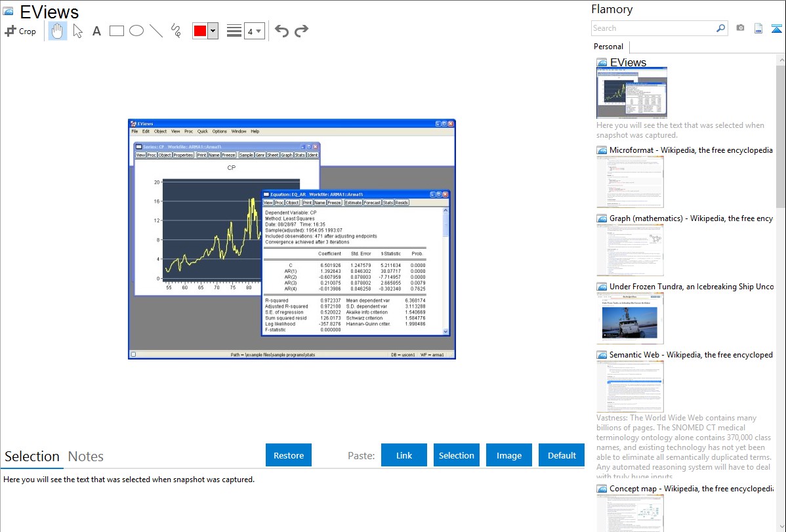The image size is (786, 532).
Task: Click the Semantic Web snapshot page icon
Action: [x=602, y=354]
